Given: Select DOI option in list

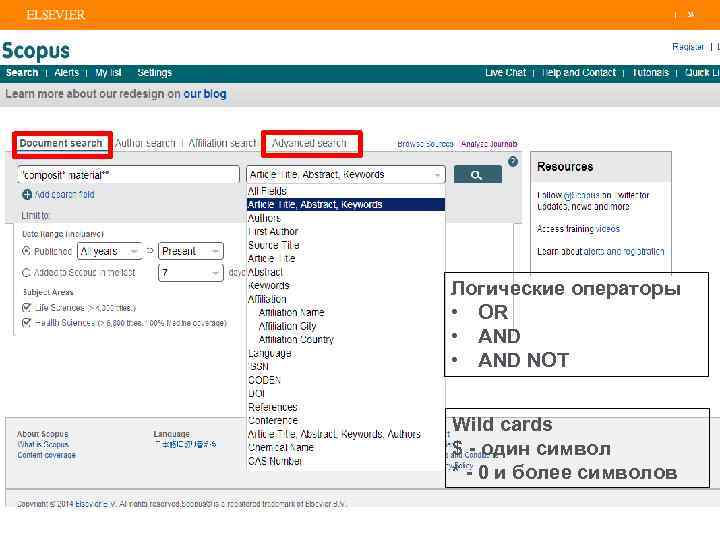Looking at the screenshot, I should coord(257,394).
